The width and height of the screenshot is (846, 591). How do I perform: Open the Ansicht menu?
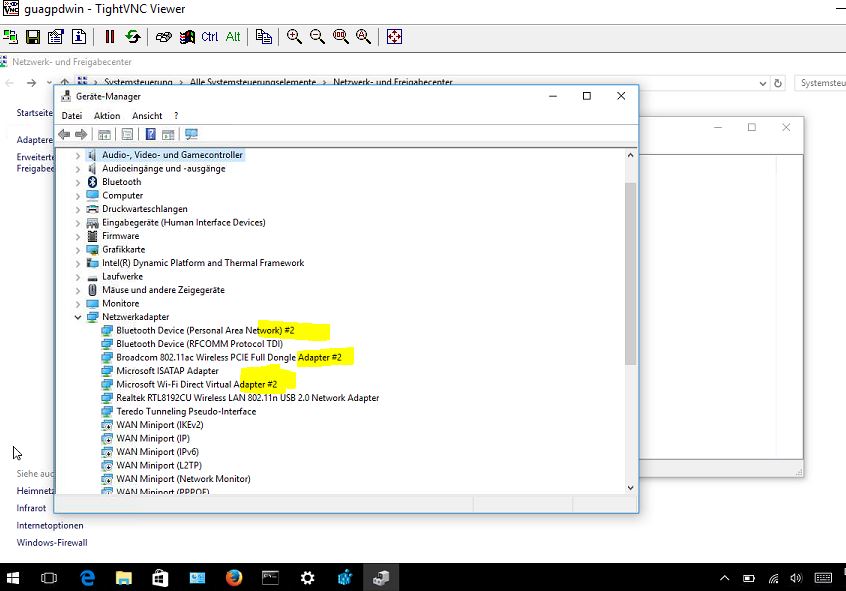tap(147, 116)
